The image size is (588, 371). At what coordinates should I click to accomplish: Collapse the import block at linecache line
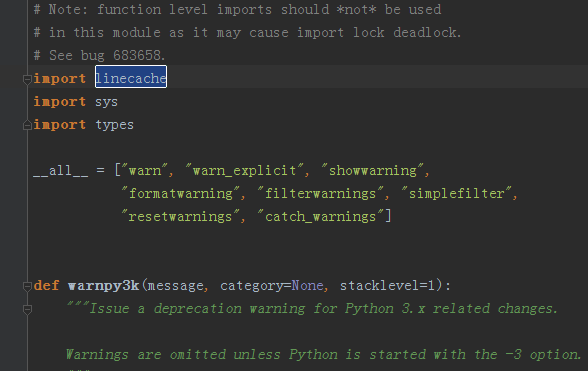(x=27, y=80)
